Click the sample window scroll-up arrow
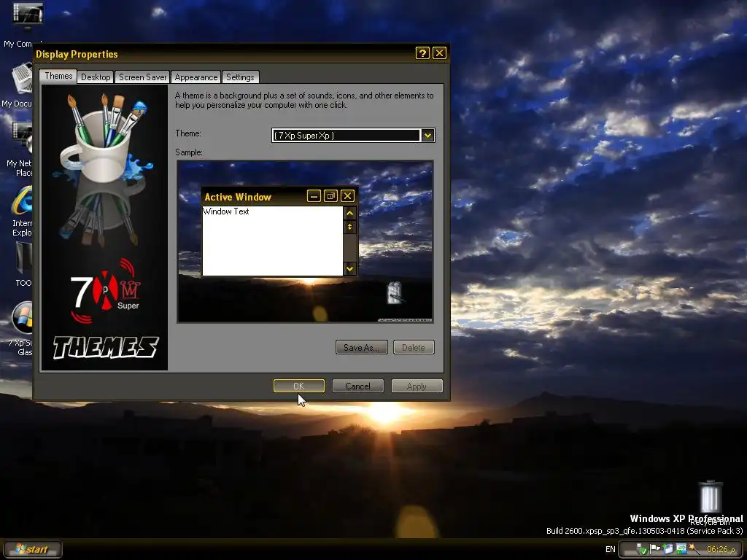The width and height of the screenshot is (747, 560). (350, 214)
